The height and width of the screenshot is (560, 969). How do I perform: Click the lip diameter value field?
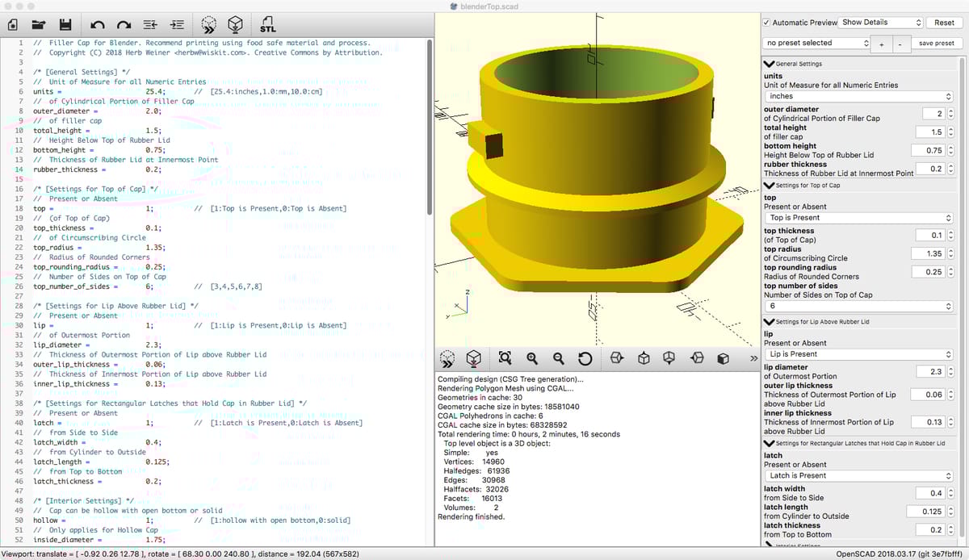[x=930, y=372]
